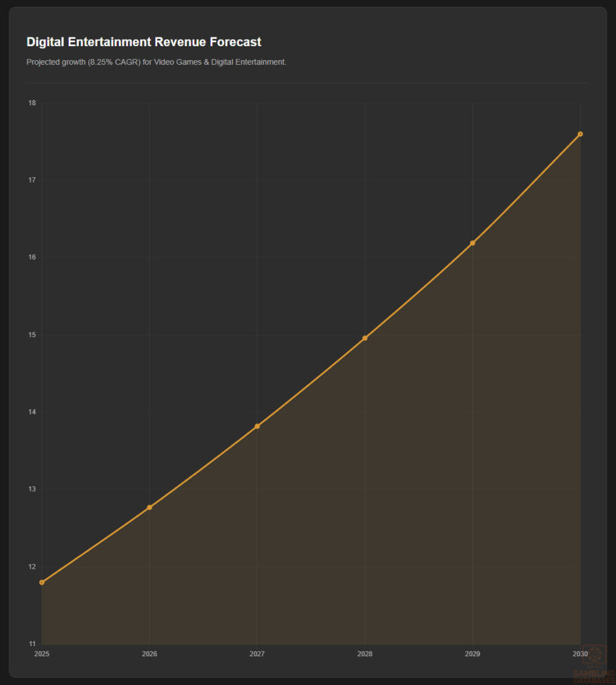Select the 2029 data point marker
The height and width of the screenshot is (685, 616).
(472, 243)
